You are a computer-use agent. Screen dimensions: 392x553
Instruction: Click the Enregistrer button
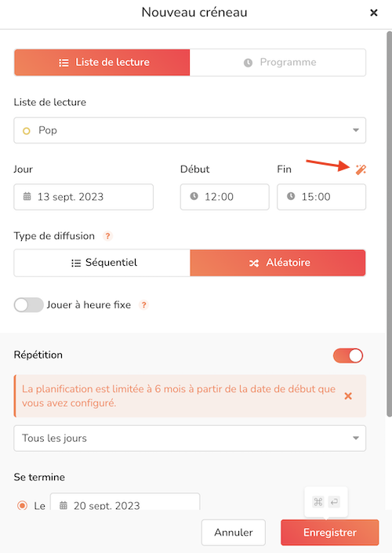coord(329,532)
